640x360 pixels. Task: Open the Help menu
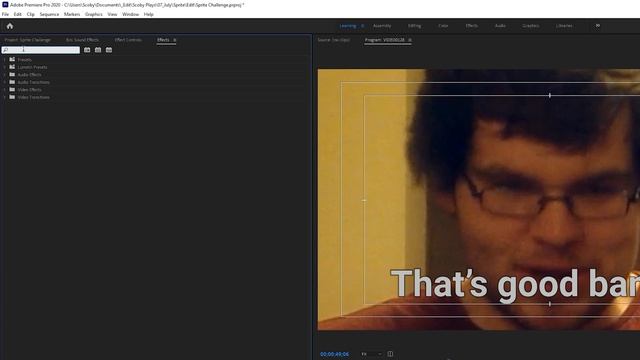click(x=149, y=14)
